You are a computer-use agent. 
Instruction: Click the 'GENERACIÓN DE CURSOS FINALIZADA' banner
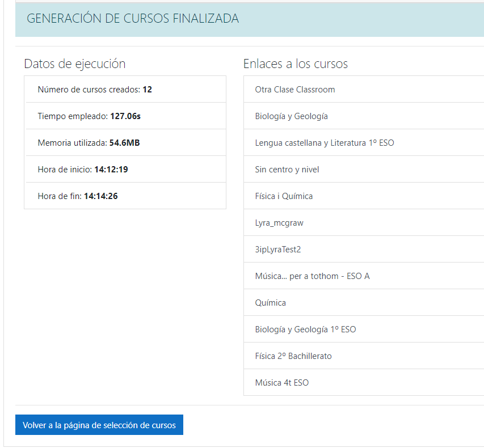point(132,18)
